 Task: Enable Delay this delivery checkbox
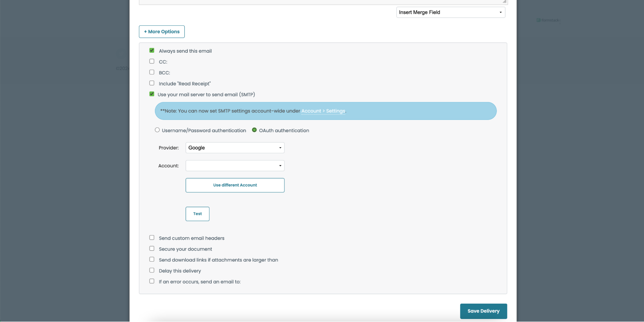152,271
